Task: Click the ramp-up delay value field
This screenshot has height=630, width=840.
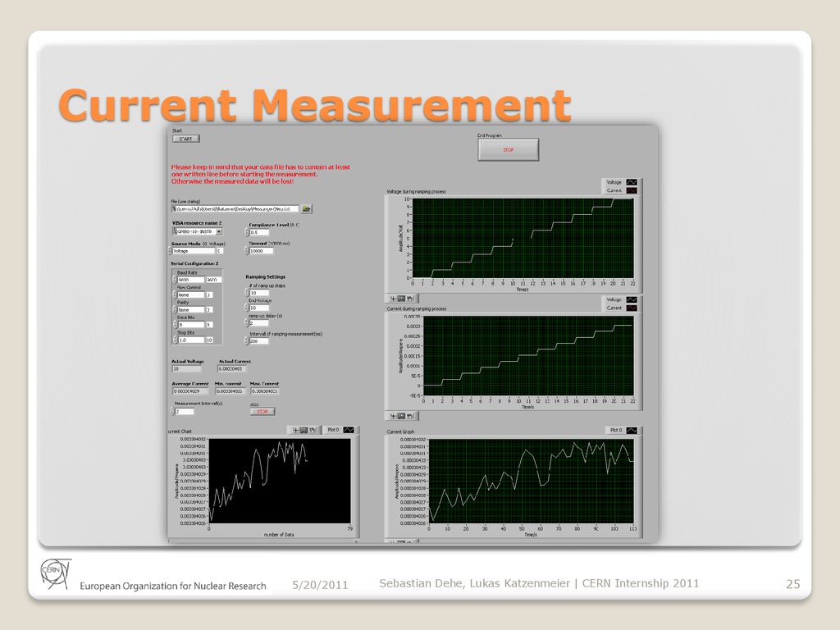Action: coord(258,323)
